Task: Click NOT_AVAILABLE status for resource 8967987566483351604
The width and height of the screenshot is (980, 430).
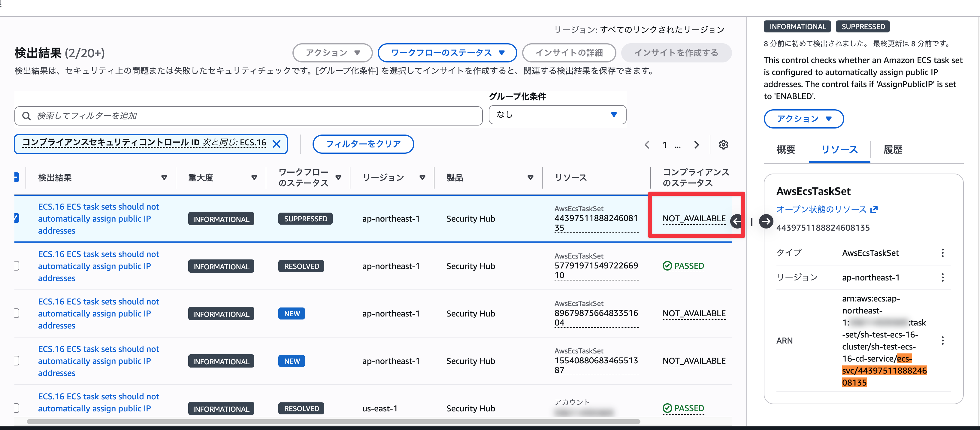Action: click(x=694, y=313)
